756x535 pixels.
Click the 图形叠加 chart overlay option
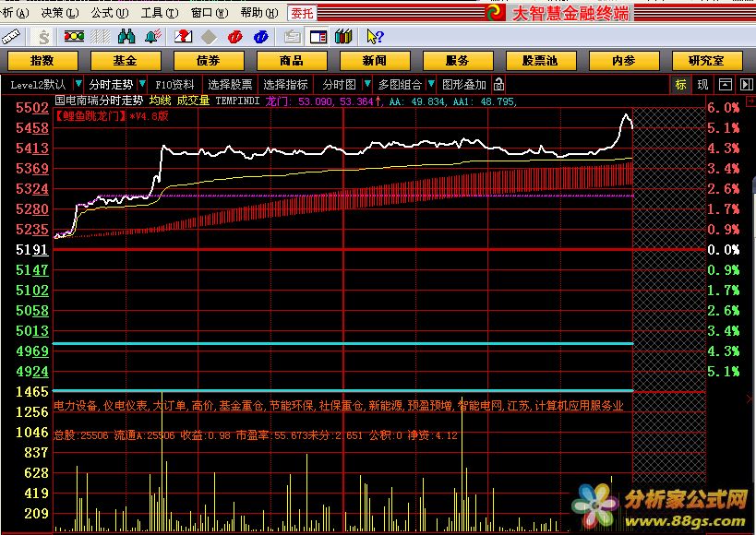[464, 85]
